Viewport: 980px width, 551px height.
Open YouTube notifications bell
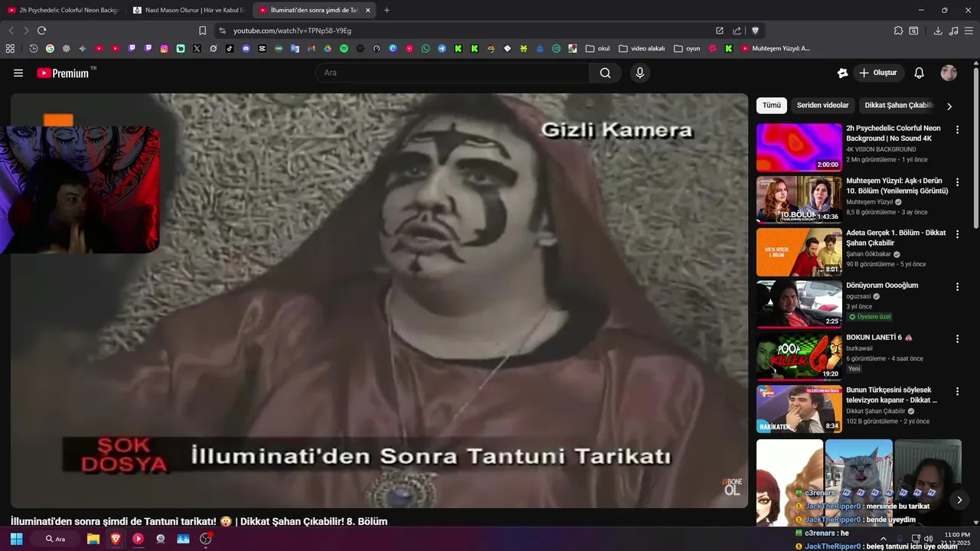coord(920,73)
